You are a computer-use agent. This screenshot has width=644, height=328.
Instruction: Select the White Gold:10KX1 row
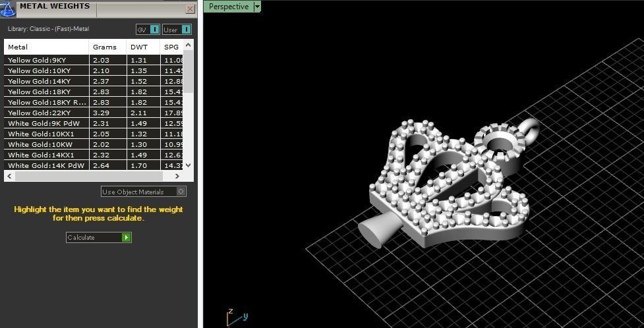click(x=94, y=134)
